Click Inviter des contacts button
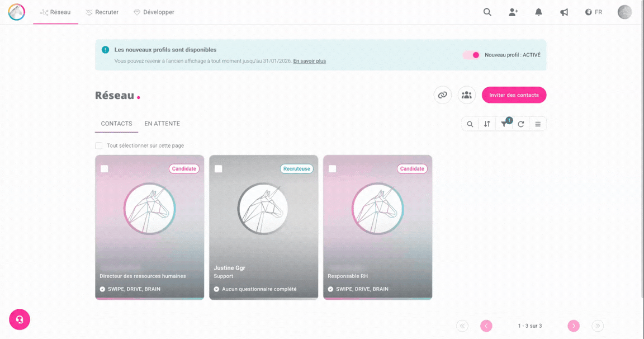 pos(514,95)
